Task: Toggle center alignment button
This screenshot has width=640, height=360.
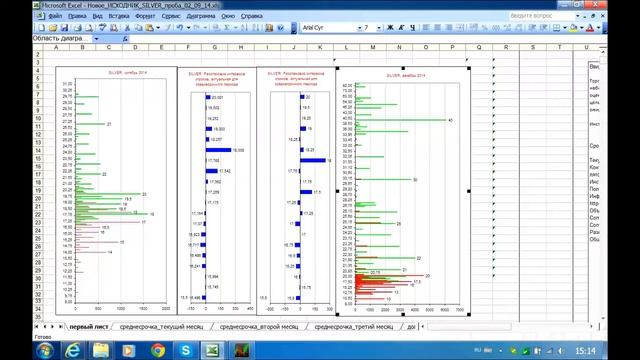Action: pyautogui.click(x=437, y=27)
